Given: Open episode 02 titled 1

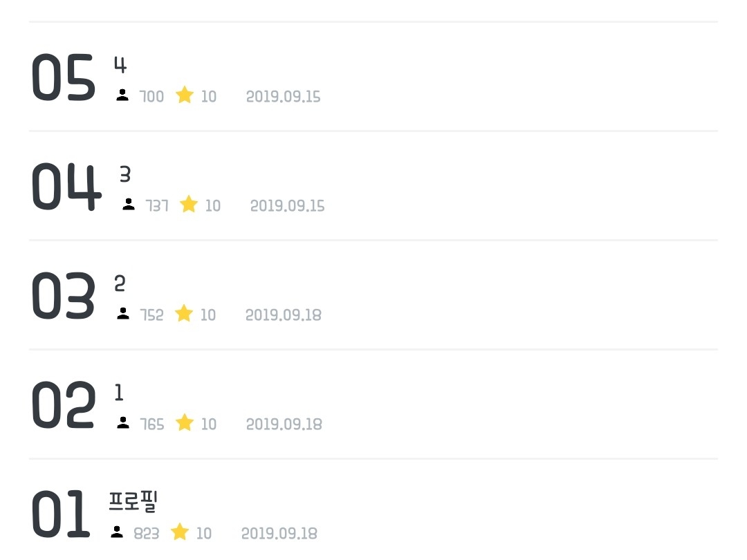Looking at the screenshot, I should (119, 393).
